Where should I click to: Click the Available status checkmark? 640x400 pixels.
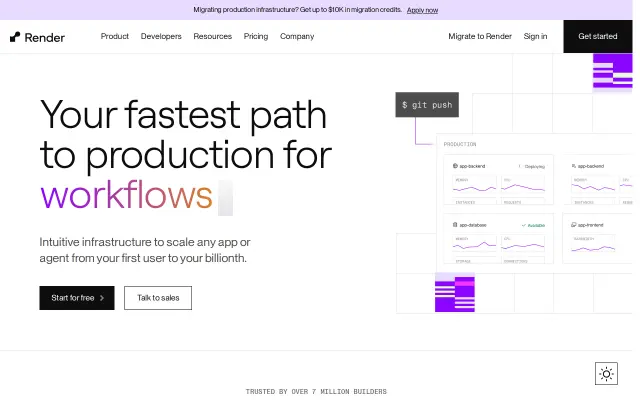(x=524, y=225)
